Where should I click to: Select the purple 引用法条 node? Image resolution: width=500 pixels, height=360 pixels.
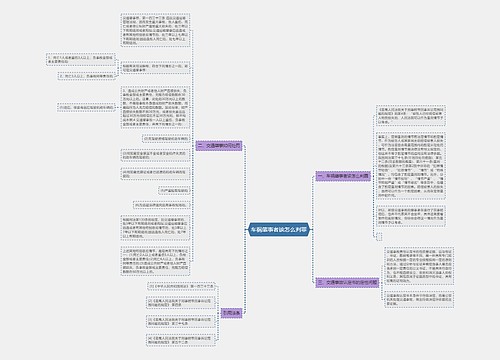point(231,313)
